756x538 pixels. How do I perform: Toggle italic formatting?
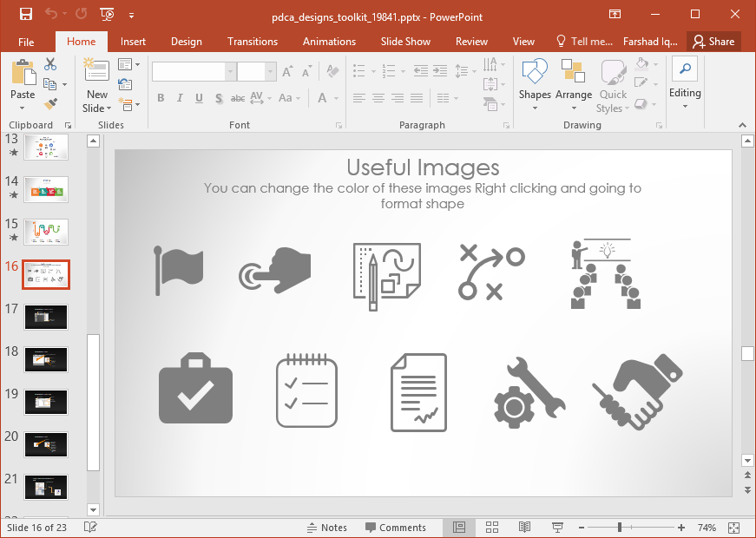coord(180,98)
